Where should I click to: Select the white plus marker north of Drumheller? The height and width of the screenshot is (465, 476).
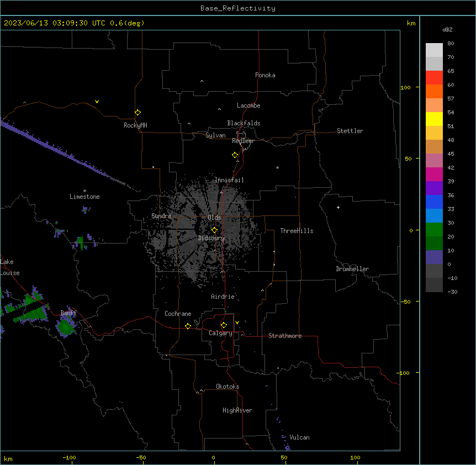(338, 207)
